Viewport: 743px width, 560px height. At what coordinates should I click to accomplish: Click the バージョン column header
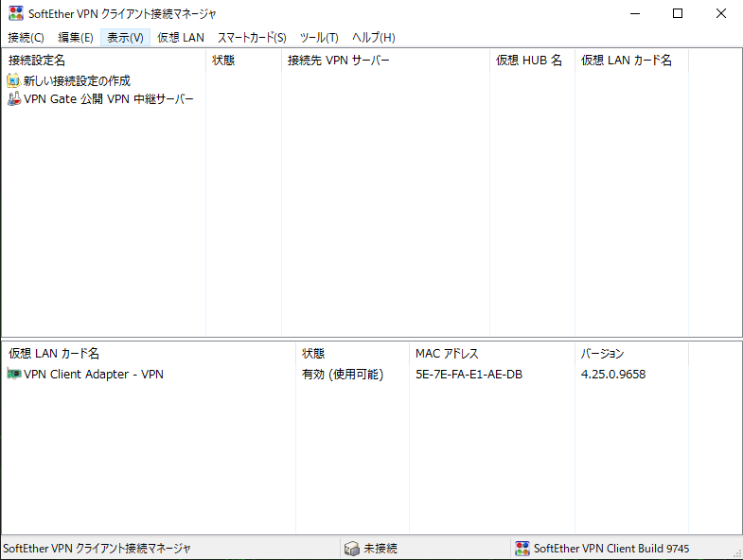pyautogui.click(x=602, y=354)
